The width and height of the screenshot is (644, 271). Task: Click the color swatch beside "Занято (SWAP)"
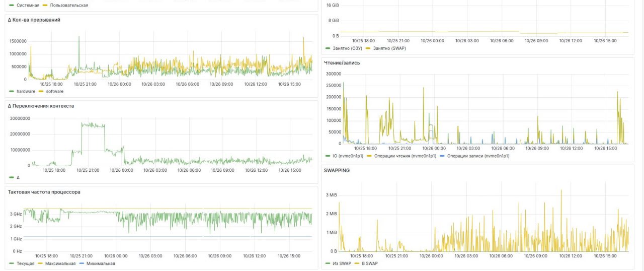[x=368, y=48]
